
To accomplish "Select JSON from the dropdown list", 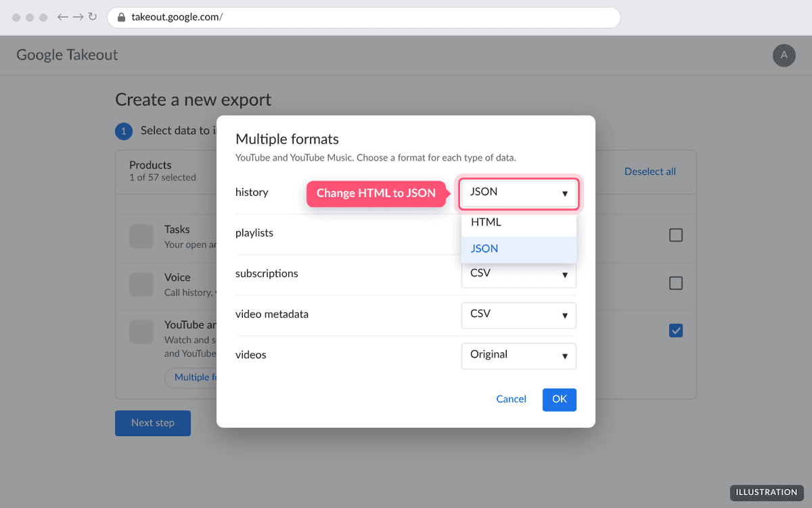I will click(x=519, y=249).
